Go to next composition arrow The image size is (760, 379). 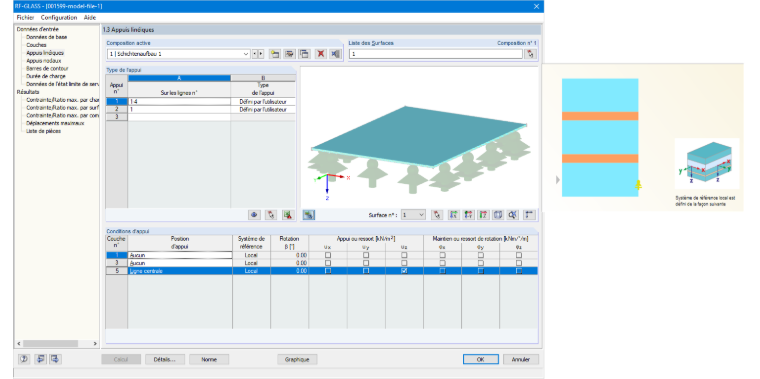(261, 54)
